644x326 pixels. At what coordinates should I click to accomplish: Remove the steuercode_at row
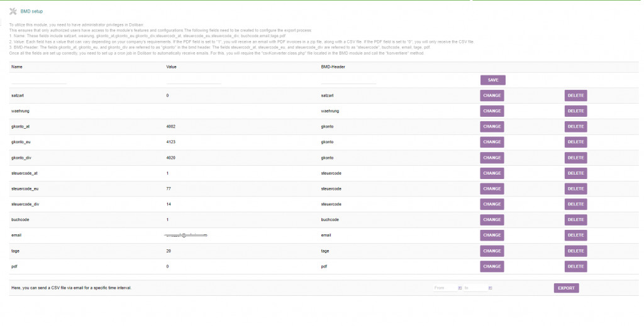pyautogui.click(x=575, y=173)
